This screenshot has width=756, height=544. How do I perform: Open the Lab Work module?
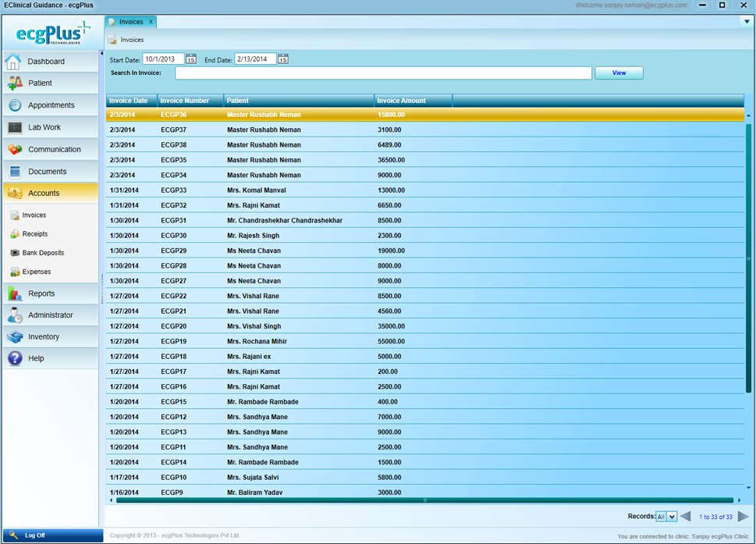click(44, 127)
